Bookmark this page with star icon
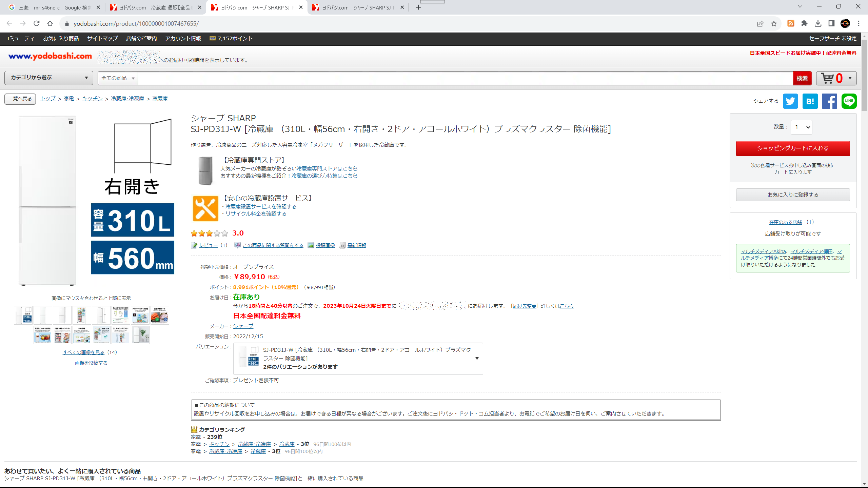Screen dimensions: 868x488 tap(774, 23)
